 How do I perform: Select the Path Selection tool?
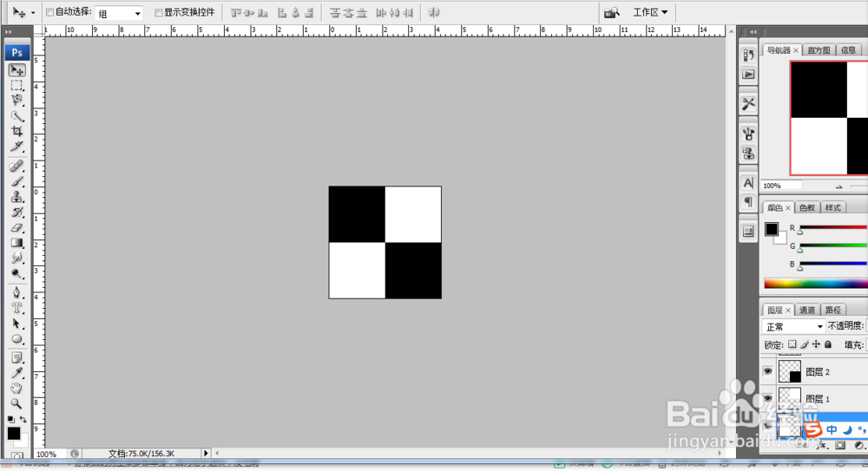click(16, 324)
